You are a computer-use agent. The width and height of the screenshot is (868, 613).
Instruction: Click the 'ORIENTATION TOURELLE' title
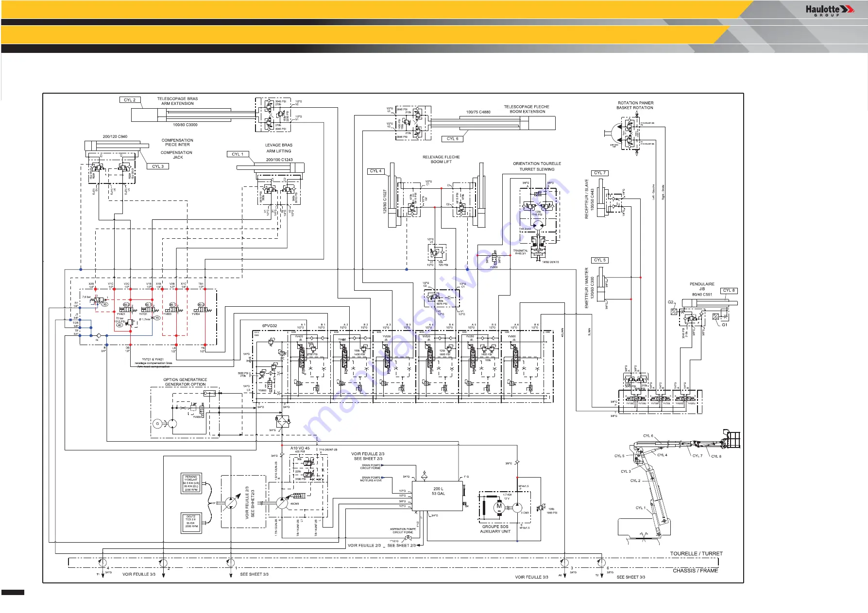537,164
